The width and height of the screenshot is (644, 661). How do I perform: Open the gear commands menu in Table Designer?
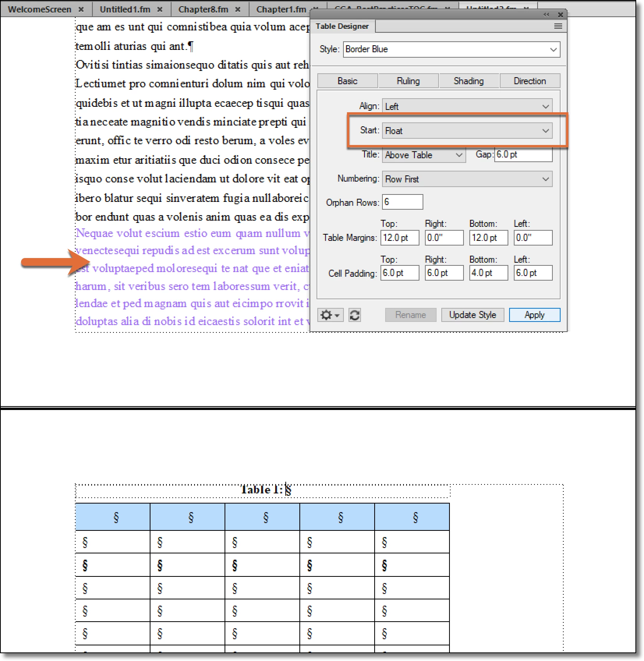pos(330,315)
